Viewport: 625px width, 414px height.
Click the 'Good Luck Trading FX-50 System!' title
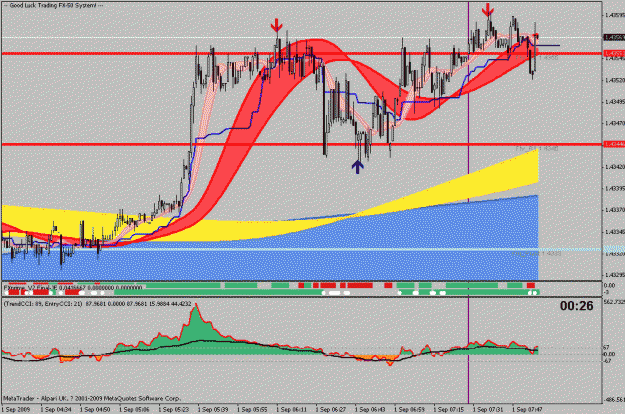[53, 6]
